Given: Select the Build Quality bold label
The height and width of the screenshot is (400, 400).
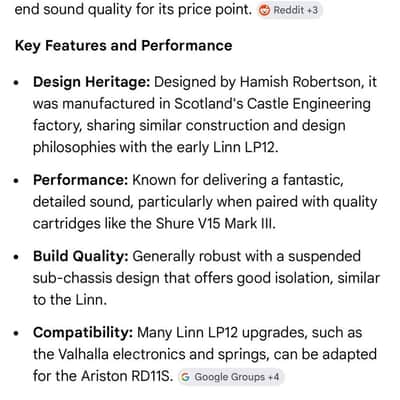Looking at the screenshot, I should pyautogui.click(x=81, y=256).
